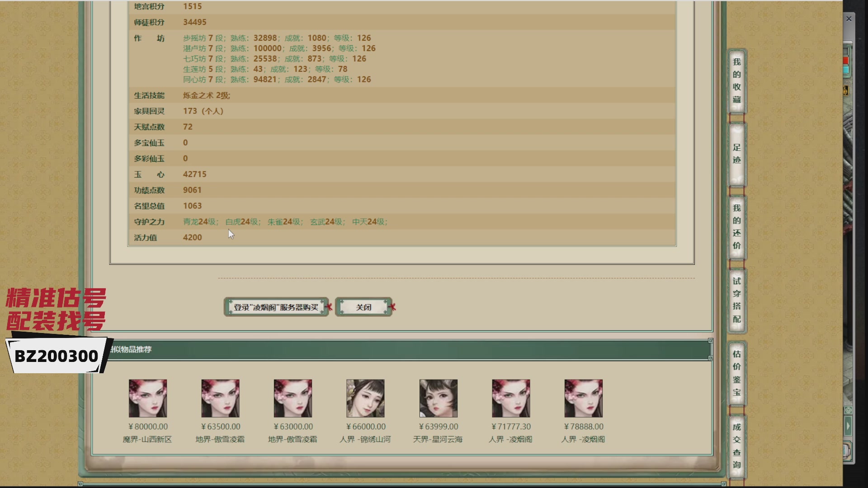
Task: Click the 魔界-山西新区 server label
Action: pos(147,439)
